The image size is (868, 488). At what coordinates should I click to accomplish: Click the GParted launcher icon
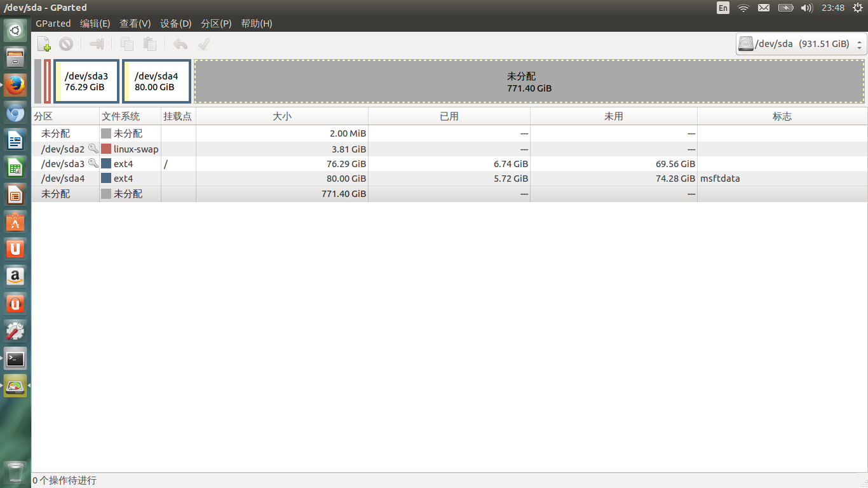[x=15, y=386]
